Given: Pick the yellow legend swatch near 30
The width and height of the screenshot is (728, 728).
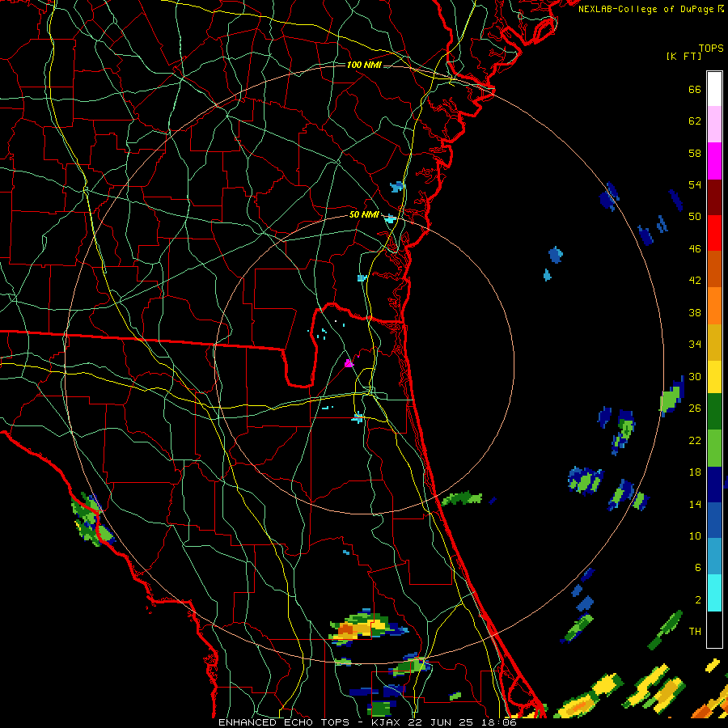Looking at the screenshot, I should click(x=714, y=377).
